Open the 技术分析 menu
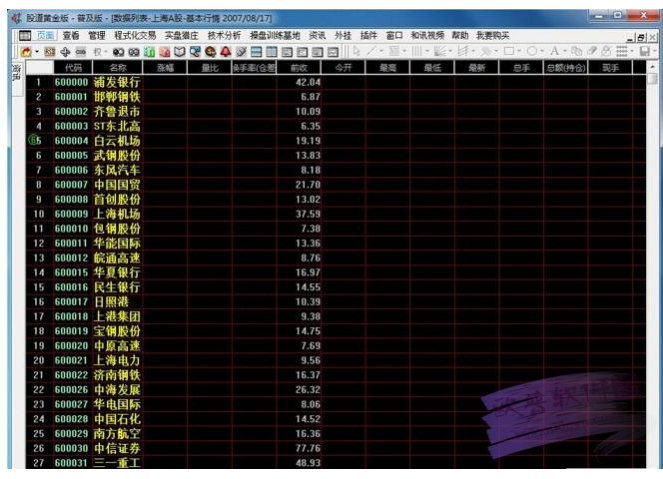Image resolution: width=663 pixels, height=479 pixels. click(x=224, y=36)
